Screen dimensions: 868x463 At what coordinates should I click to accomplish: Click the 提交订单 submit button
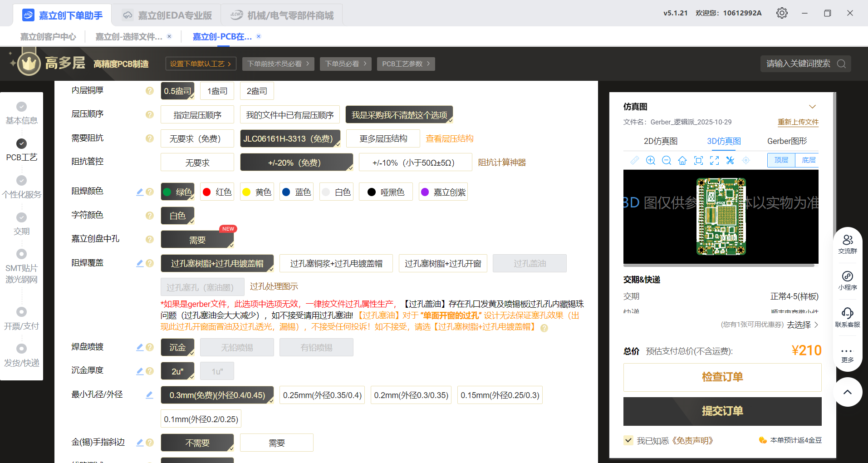[x=722, y=411]
